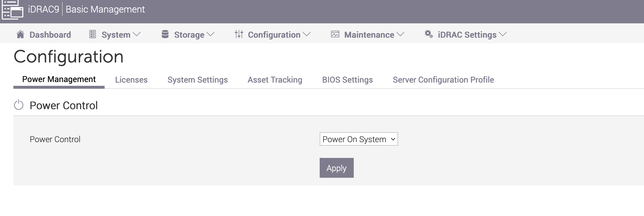644x216 pixels.
Task: Click the Dashboard home icon
Action: [20, 34]
